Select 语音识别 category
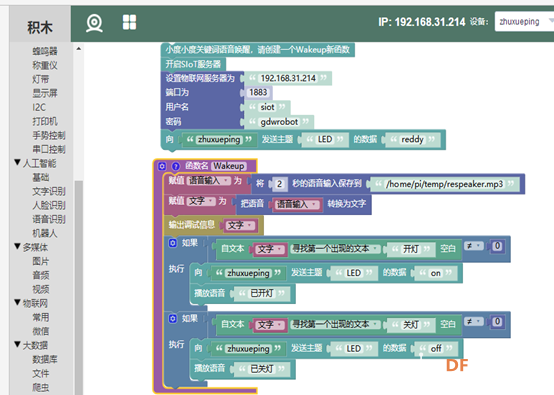This screenshot has width=554, height=395. (x=49, y=219)
